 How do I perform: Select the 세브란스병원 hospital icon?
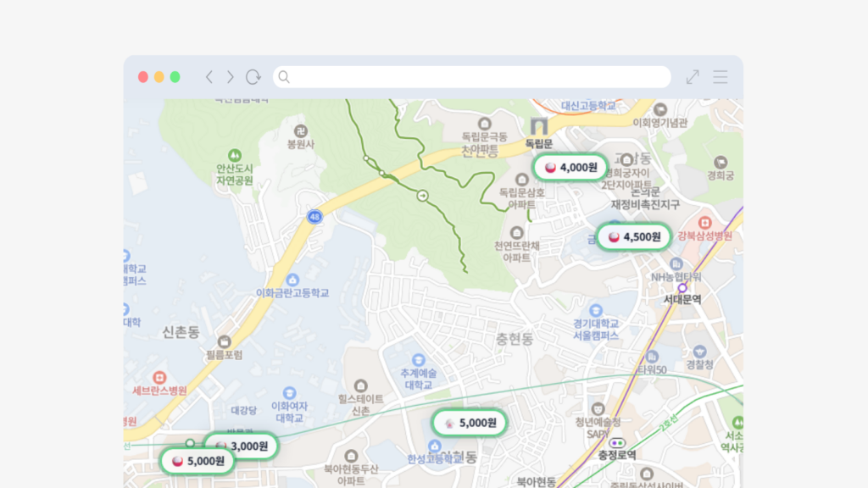point(159,378)
